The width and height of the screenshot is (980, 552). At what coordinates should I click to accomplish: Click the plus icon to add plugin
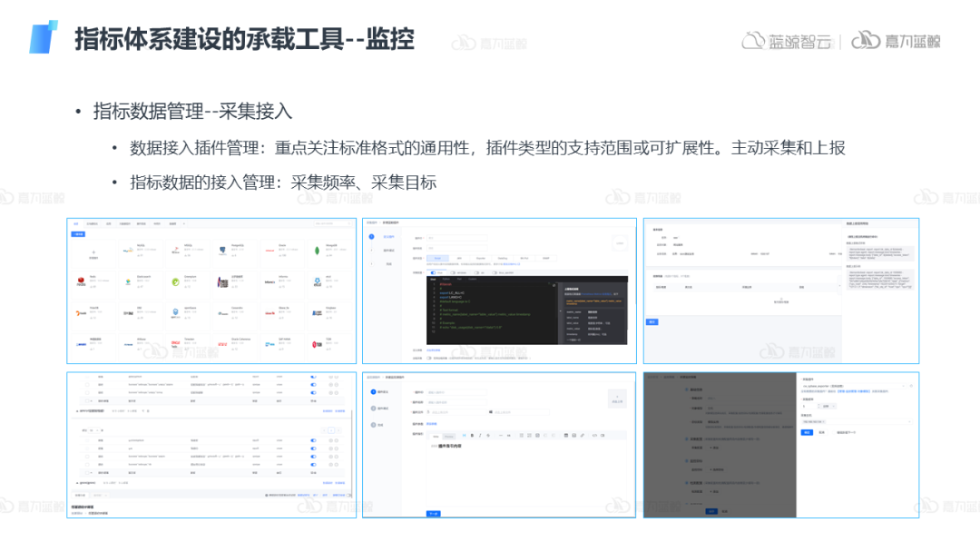(93, 251)
